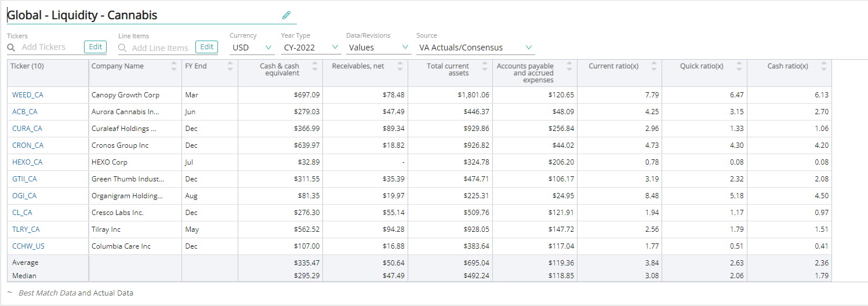Sort by Current ratio(x) column arrows
Screen dimensions: 868x306
point(654,66)
